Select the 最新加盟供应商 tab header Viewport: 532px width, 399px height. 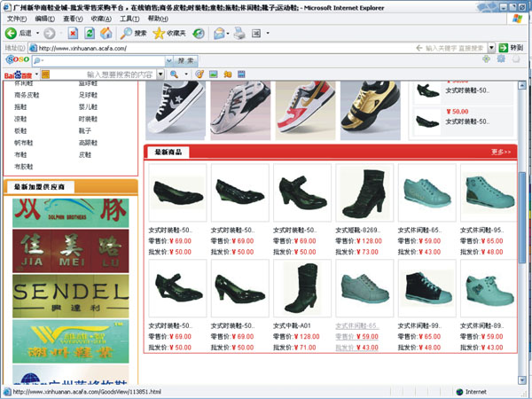(39, 186)
